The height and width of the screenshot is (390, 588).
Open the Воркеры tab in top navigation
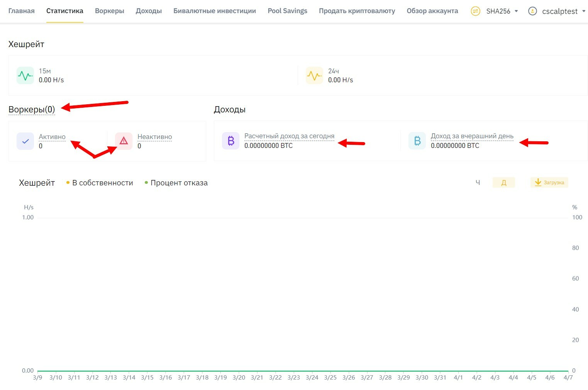point(110,11)
